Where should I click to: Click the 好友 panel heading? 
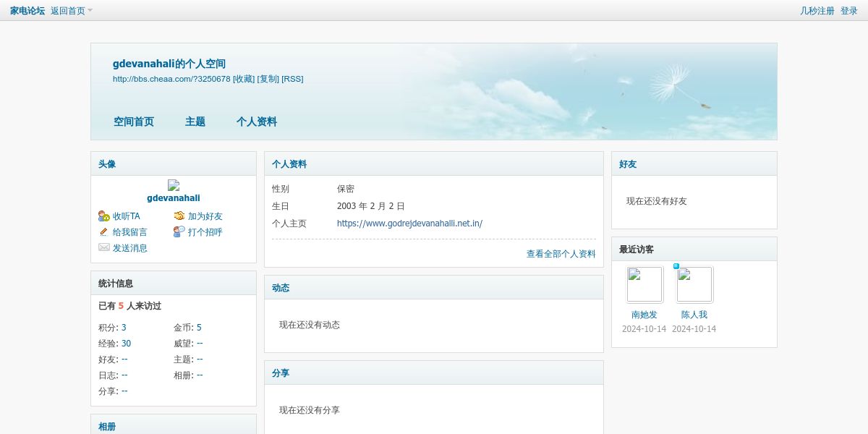[x=628, y=164]
